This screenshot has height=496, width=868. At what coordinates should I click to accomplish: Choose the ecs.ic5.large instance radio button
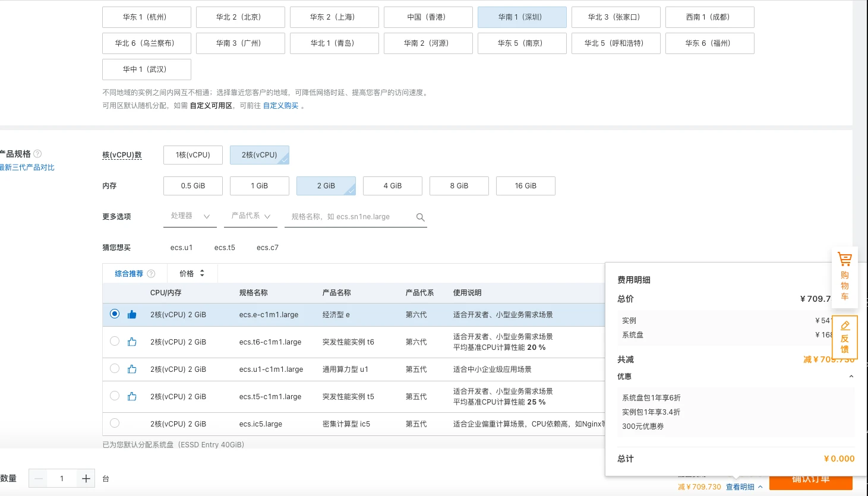pos(115,423)
